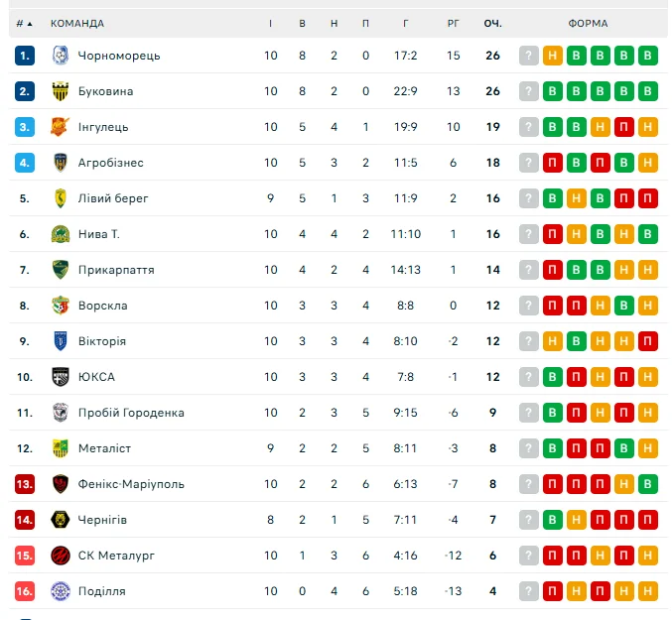Sort standings by ОЧ. points header

point(492,23)
